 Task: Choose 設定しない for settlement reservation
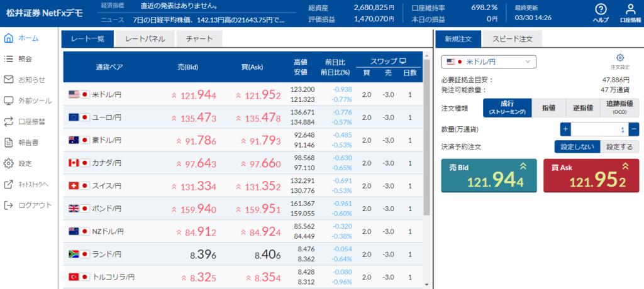coord(577,146)
